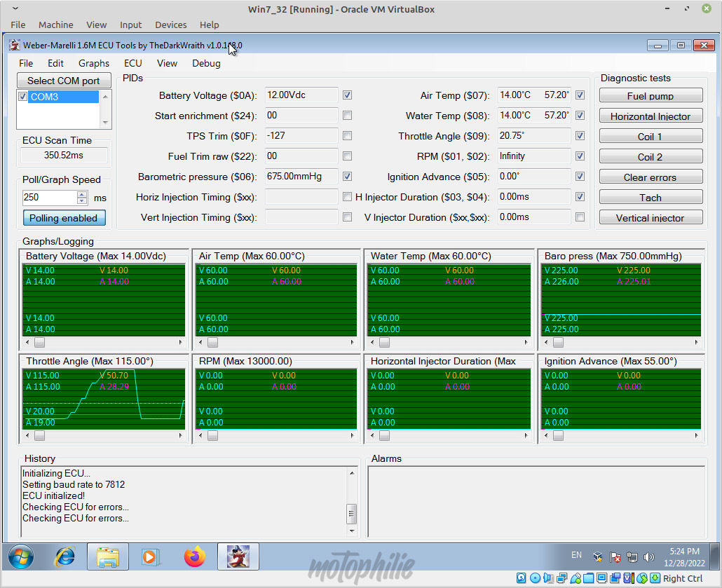Click the Throttle Angle graph scrollbar thumb
722x588 pixels.
tap(39, 435)
